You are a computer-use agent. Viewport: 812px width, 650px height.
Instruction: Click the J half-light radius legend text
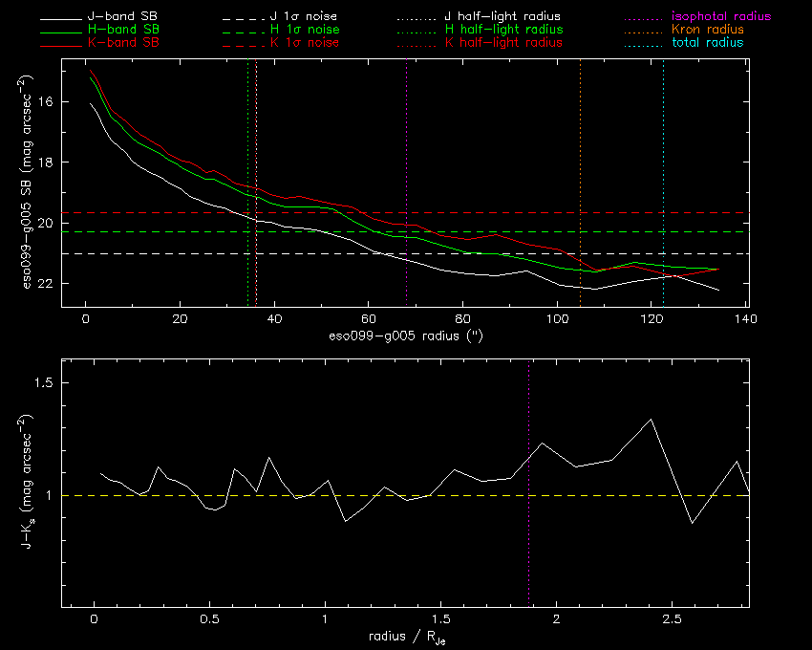pyautogui.click(x=502, y=16)
